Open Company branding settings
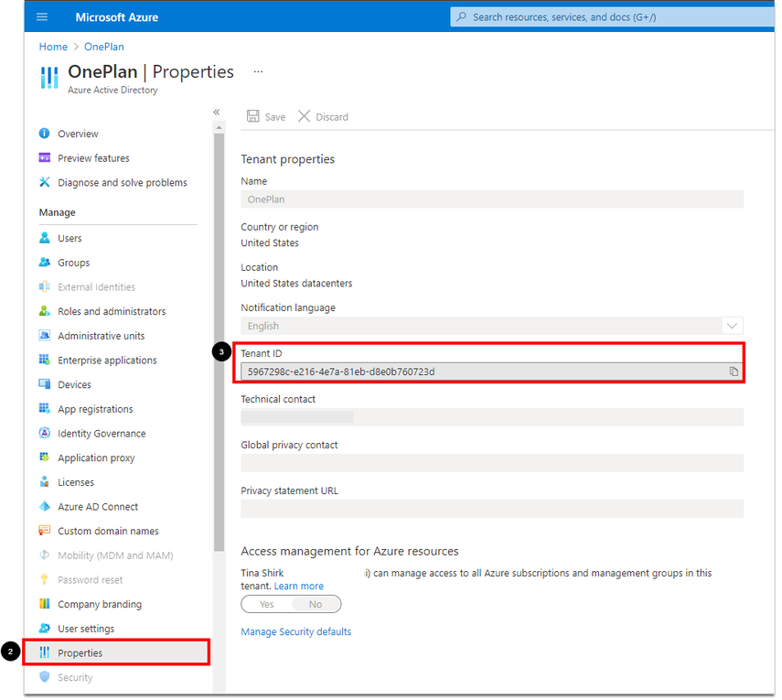 coord(99,604)
